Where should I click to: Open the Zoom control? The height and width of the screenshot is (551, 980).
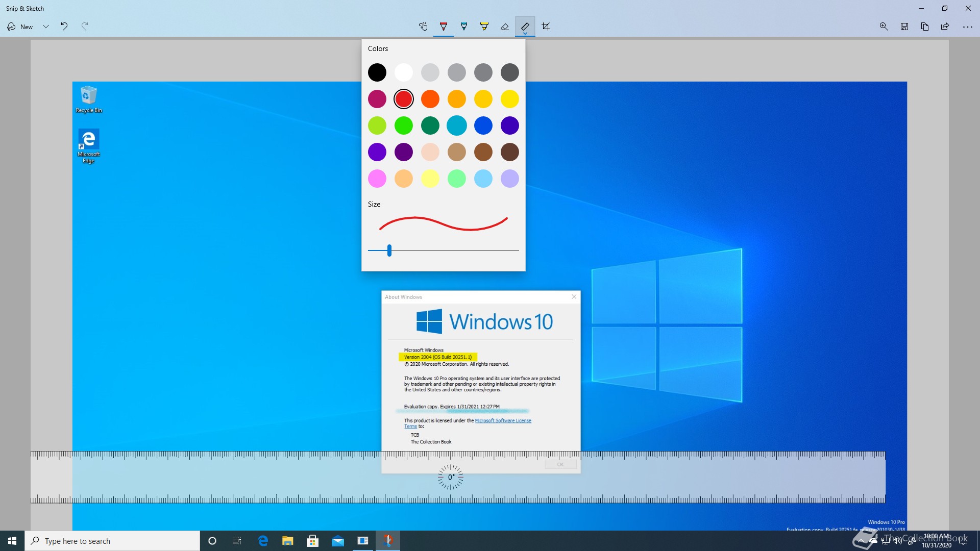point(884,27)
